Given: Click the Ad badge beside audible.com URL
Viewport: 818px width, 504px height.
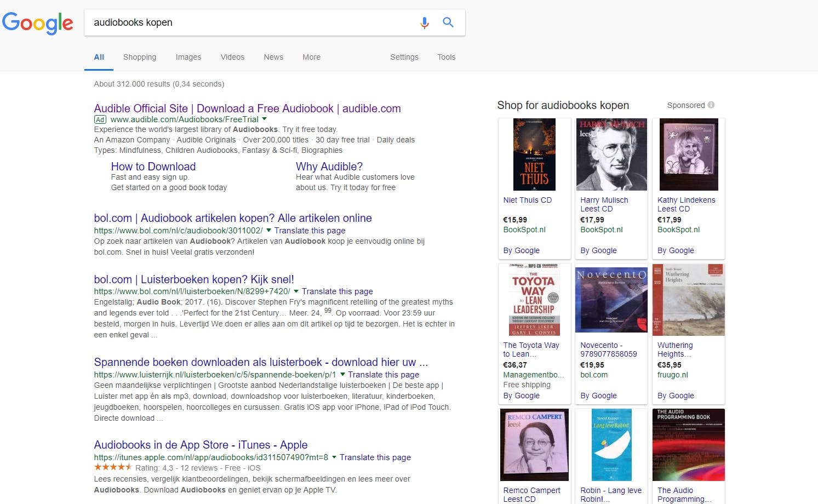Looking at the screenshot, I should click(100, 119).
